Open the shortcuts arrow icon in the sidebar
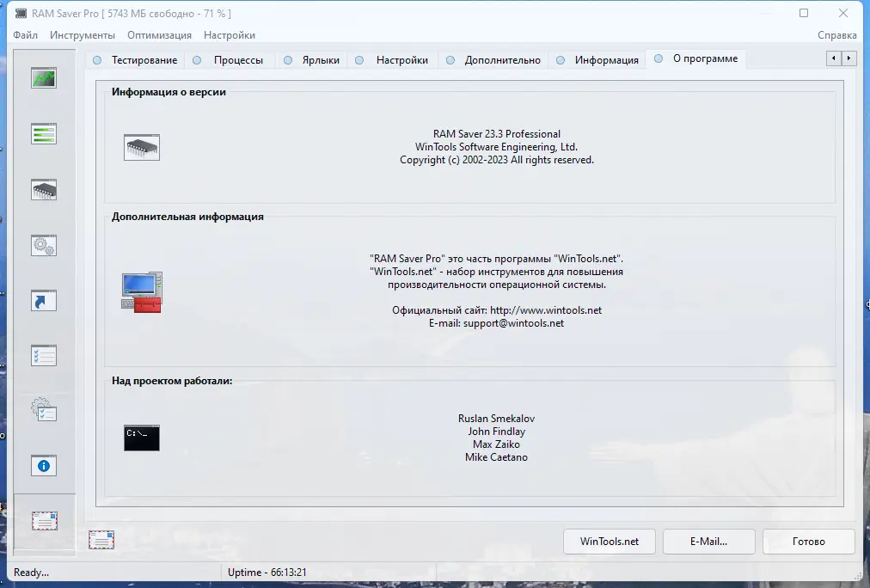 coord(43,300)
